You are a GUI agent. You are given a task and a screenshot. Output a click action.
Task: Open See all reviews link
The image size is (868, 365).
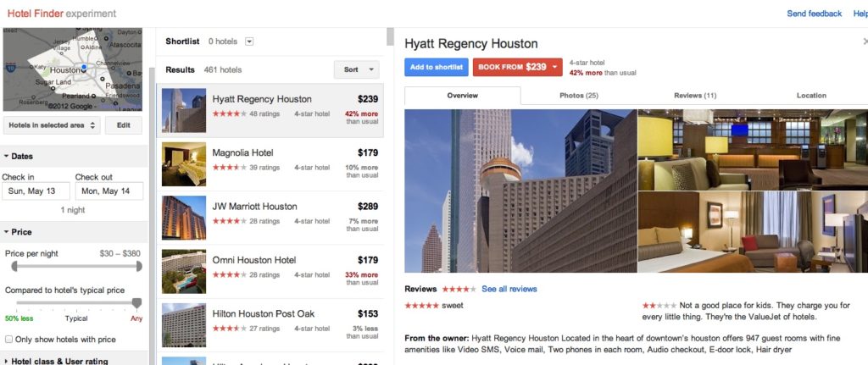(509, 289)
